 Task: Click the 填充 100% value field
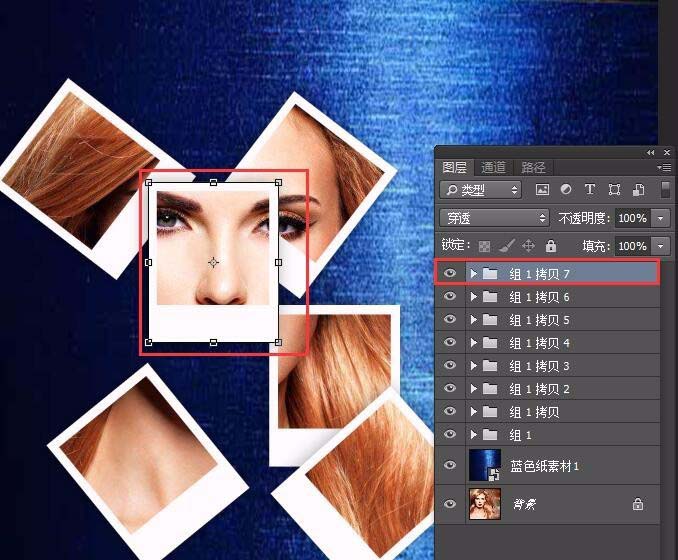point(633,246)
